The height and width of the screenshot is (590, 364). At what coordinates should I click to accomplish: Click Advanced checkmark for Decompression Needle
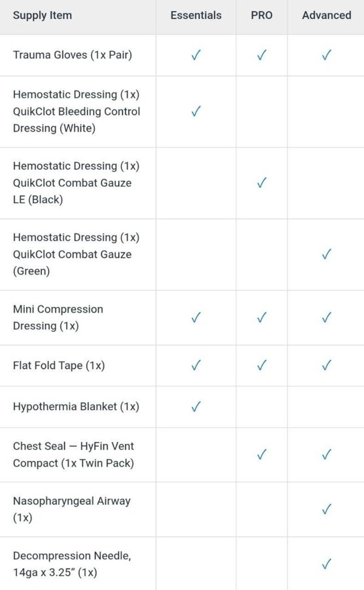327,564
